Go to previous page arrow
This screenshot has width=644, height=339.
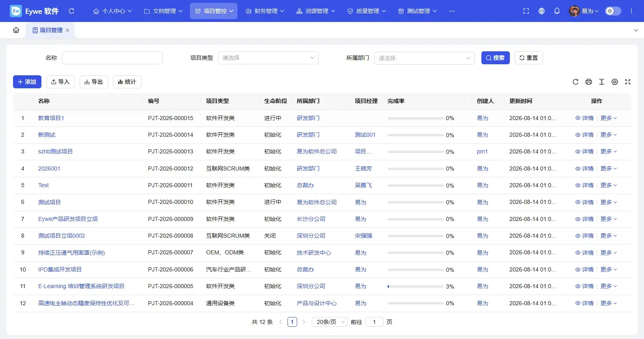pyautogui.click(x=281, y=322)
